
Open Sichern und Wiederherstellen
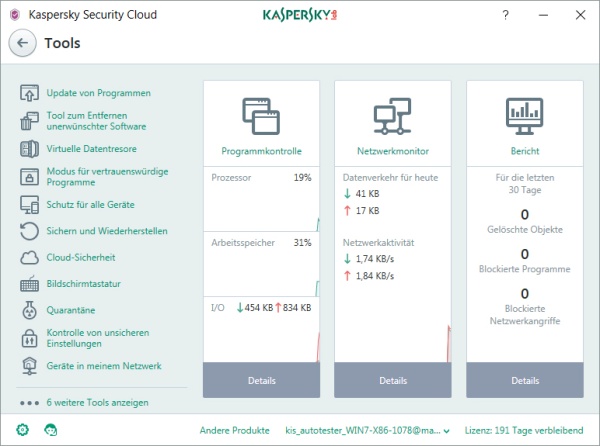pyautogui.click(x=107, y=231)
